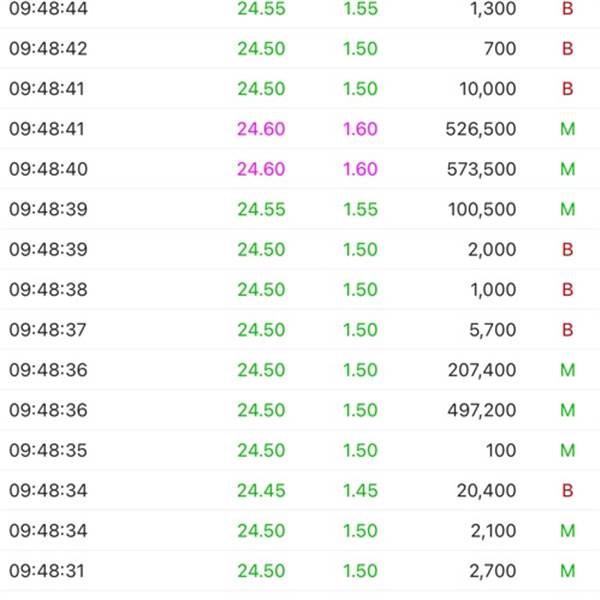Screen dimensions: 600x600
Task: Select the 207,400 volume trade row
Action: 300,370
